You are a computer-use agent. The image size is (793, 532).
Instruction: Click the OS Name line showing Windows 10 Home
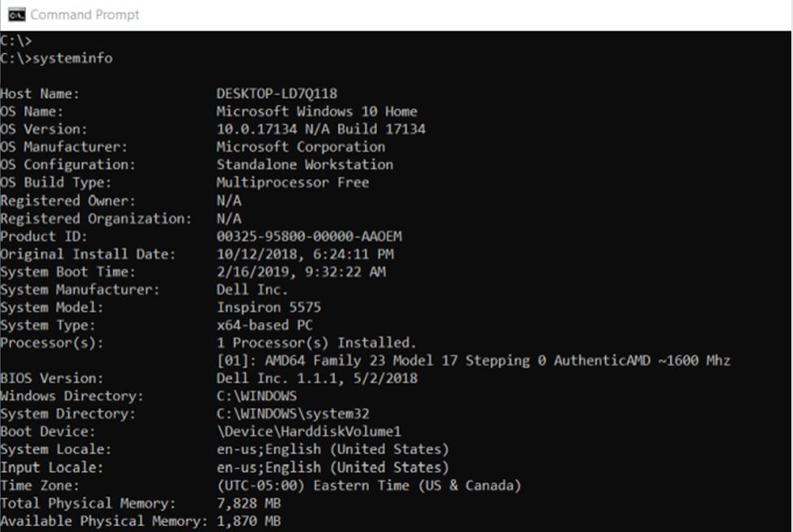315,110
